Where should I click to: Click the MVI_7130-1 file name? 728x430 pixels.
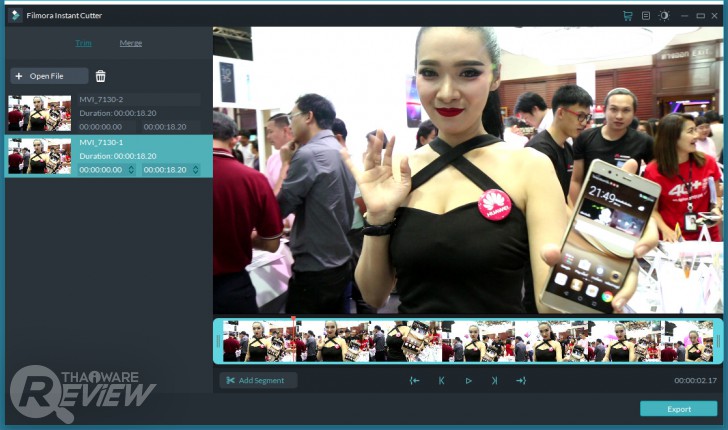101,143
